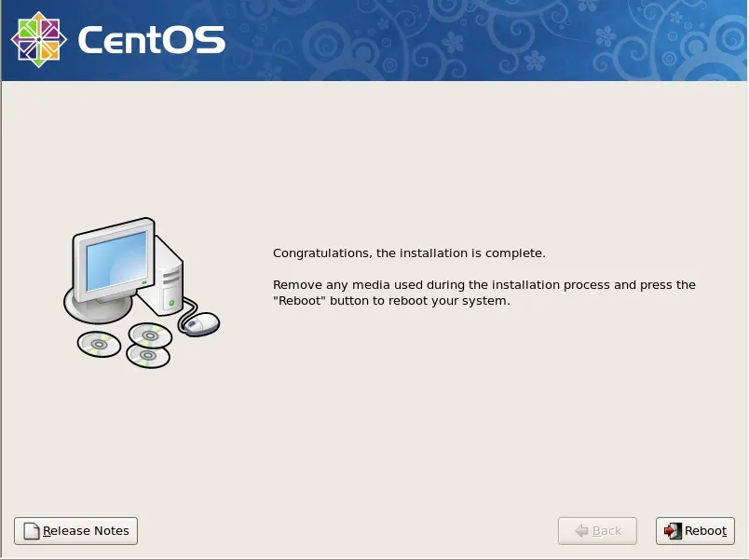Click the Reboot button
Screen dimensions: 749x560
pos(695,531)
